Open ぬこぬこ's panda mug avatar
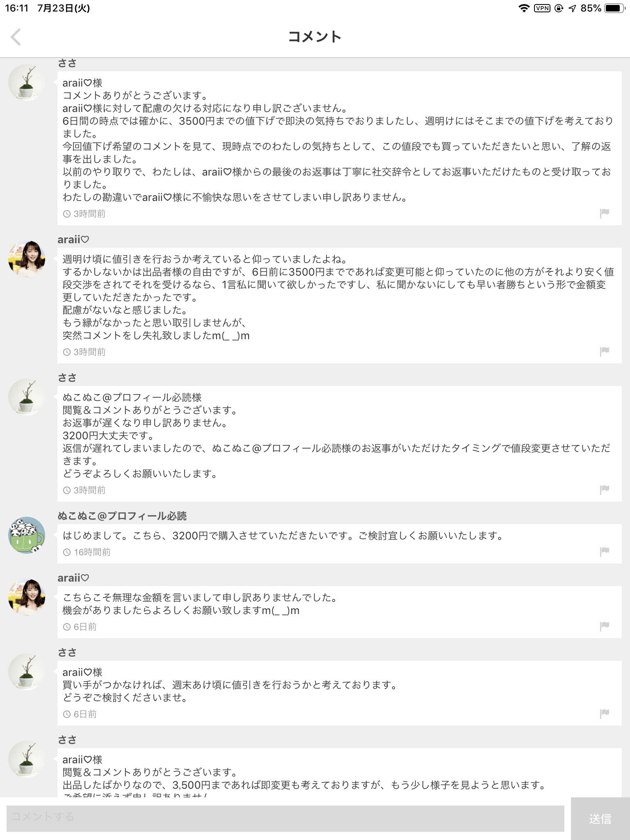630x840 pixels. point(27,535)
